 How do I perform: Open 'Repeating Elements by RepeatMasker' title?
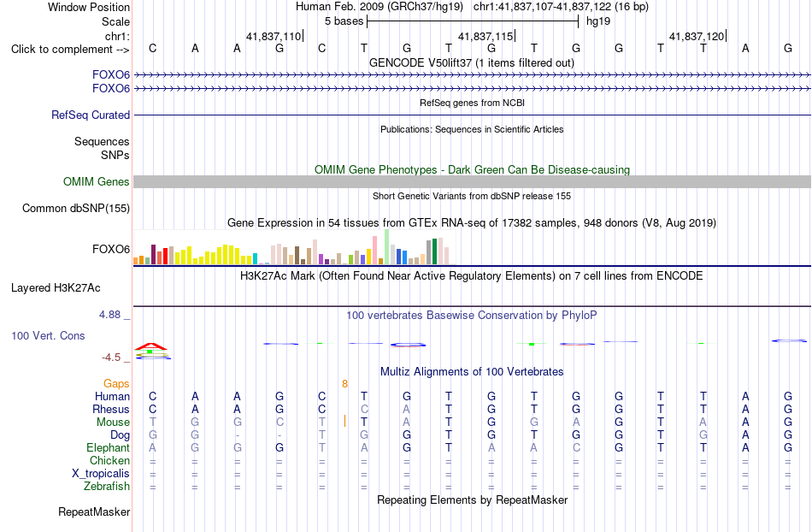[x=472, y=499]
